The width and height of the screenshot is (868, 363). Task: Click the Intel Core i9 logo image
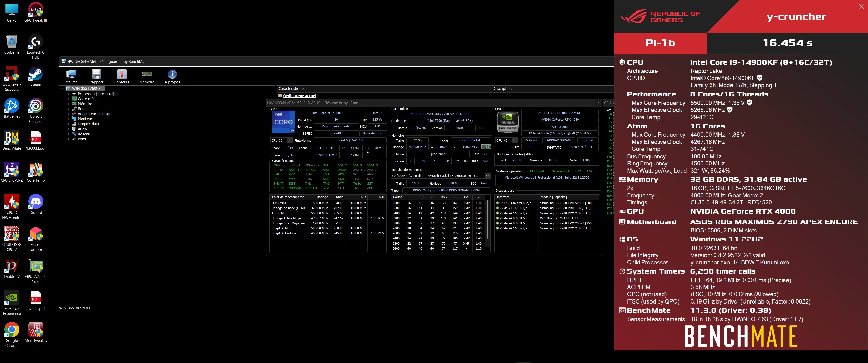[283, 122]
